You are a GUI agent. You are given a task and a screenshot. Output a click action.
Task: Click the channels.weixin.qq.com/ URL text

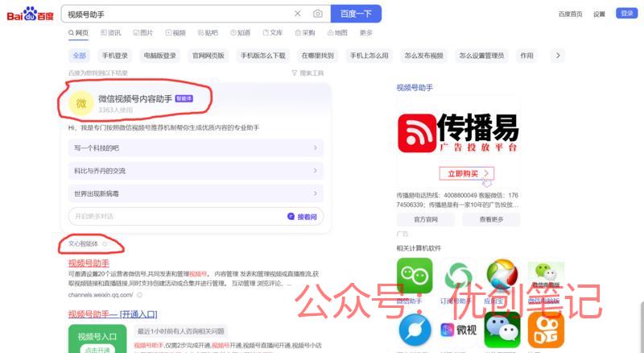tap(101, 295)
